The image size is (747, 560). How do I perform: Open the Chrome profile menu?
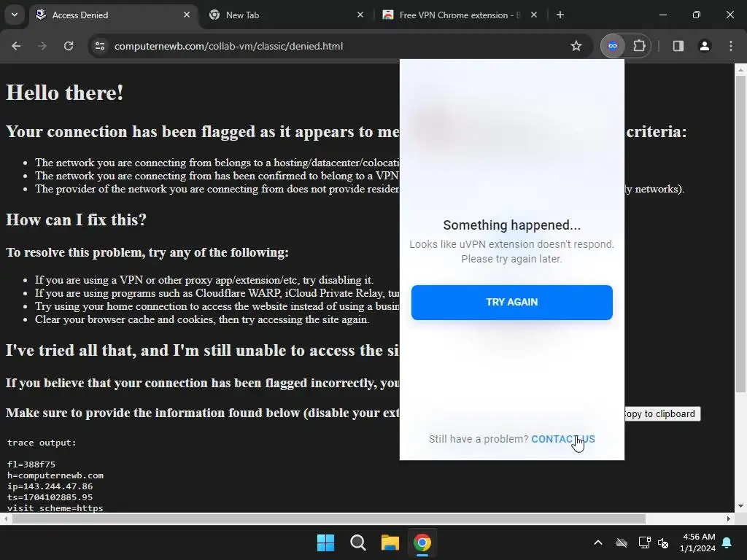pyautogui.click(x=705, y=46)
